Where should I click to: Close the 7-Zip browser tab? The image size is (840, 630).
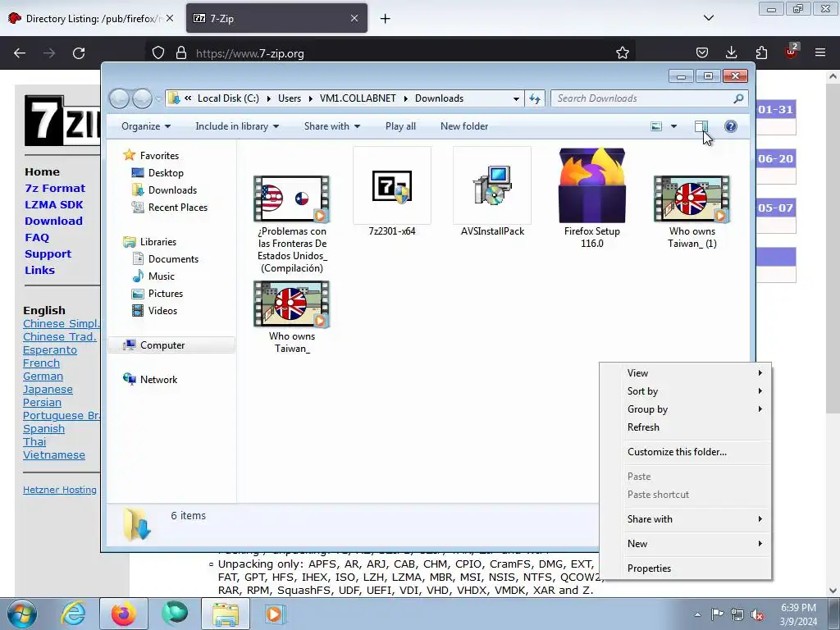coord(354,18)
